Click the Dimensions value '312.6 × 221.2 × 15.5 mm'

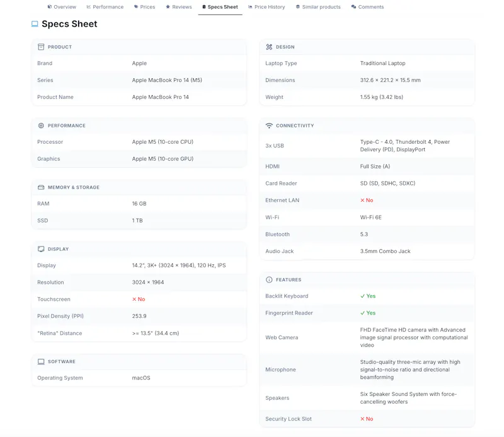click(390, 80)
